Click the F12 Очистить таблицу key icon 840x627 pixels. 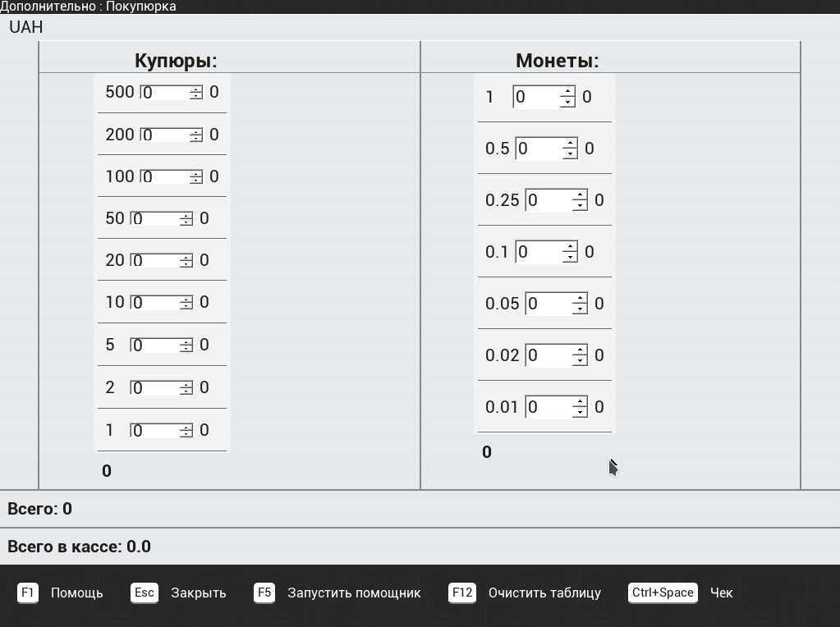[461, 593]
